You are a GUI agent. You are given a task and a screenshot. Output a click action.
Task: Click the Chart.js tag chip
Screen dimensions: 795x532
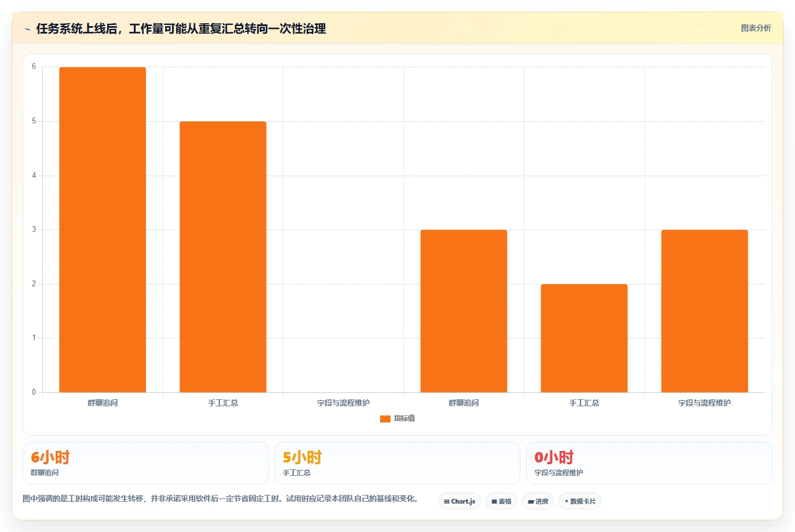click(x=460, y=501)
